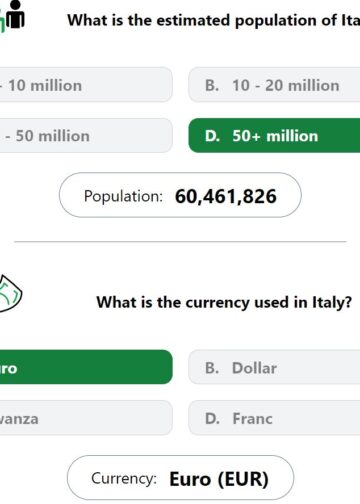The width and height of the screenshot is (360, 504).
Task: Click the 'Currency:' label
Action: [124, 478]
